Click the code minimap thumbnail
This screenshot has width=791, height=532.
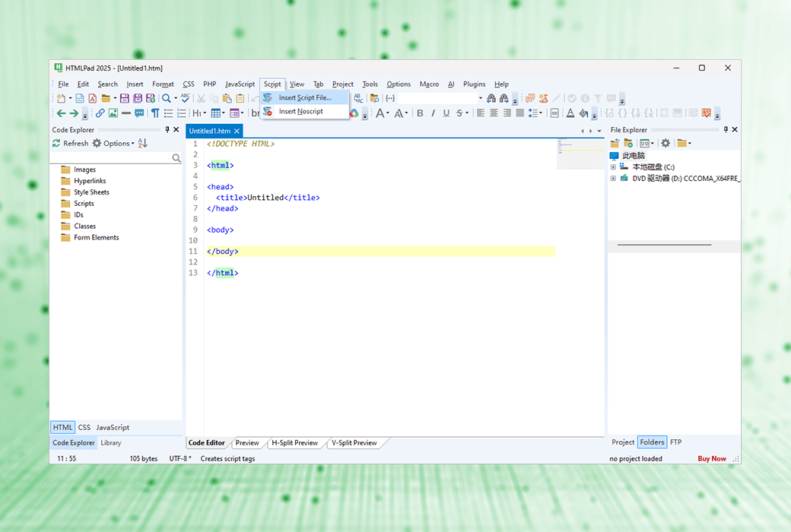click(x=580, y=154)
